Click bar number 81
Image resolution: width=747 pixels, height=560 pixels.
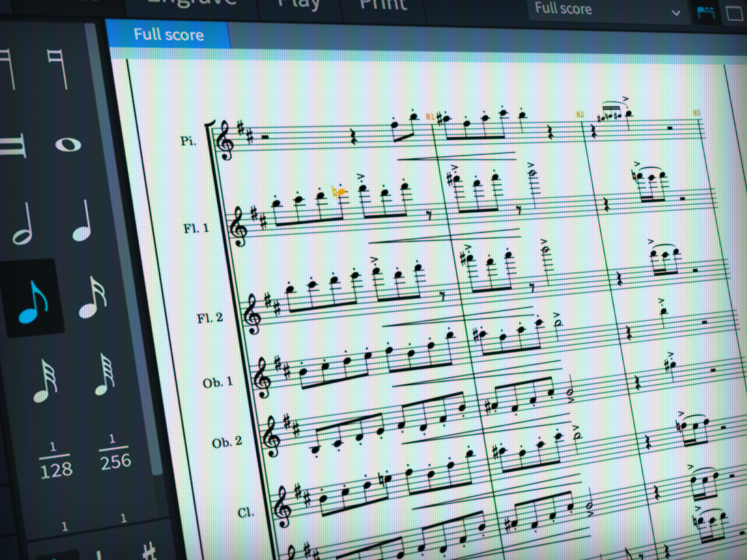(430, 116)
